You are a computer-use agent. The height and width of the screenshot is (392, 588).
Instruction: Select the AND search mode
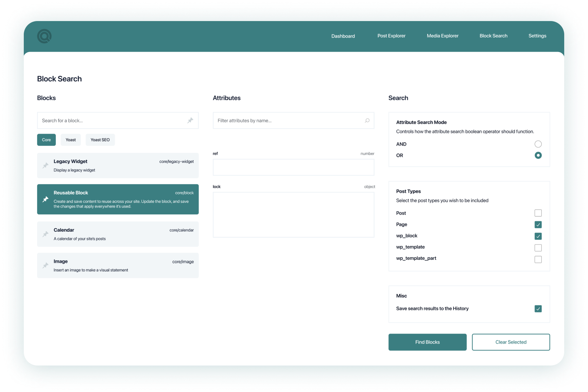click(538, 144)
